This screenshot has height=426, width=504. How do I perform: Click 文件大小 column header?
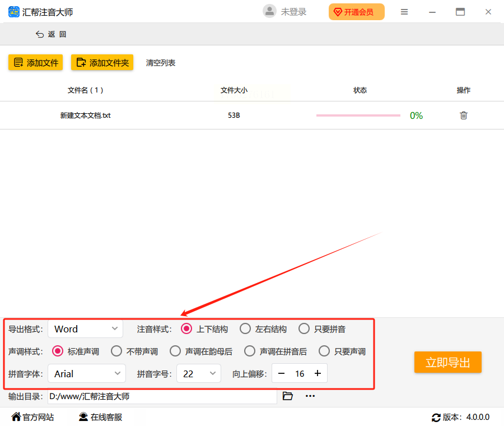234,90
